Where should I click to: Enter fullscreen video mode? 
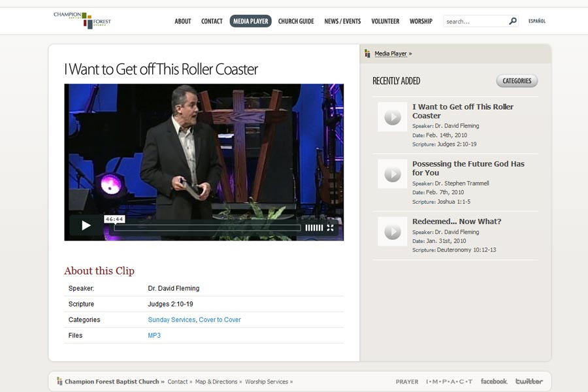[330, 228]
